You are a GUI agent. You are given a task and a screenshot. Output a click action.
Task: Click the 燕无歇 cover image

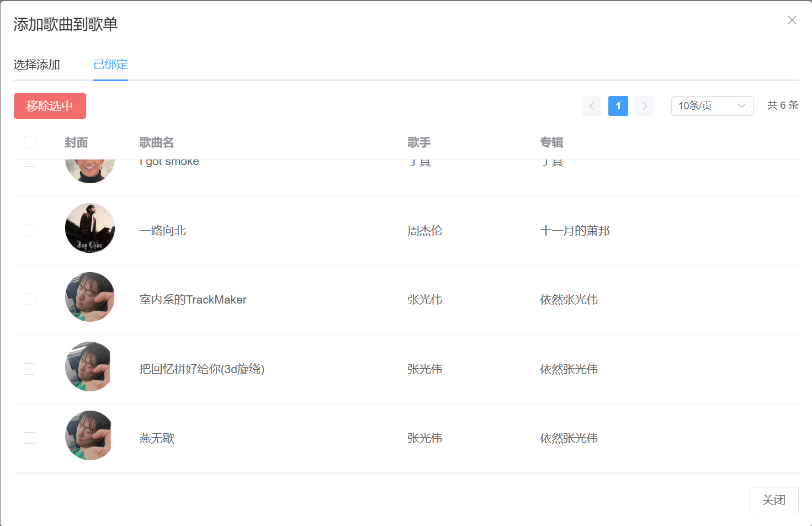coord(90,435)
